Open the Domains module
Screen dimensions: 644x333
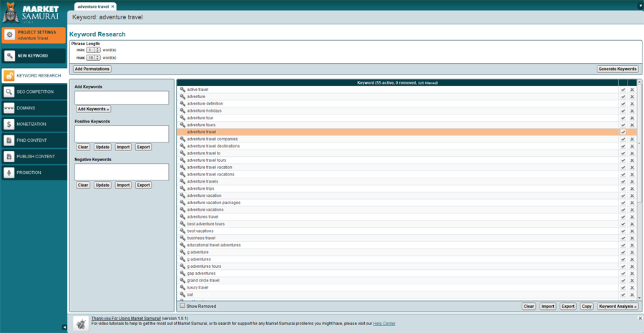tap(34, 107)
